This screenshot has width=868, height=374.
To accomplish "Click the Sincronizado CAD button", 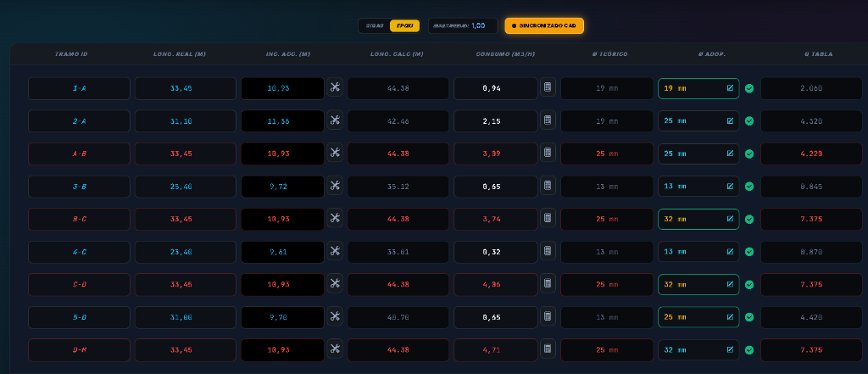I will click(x=544, y=26).
